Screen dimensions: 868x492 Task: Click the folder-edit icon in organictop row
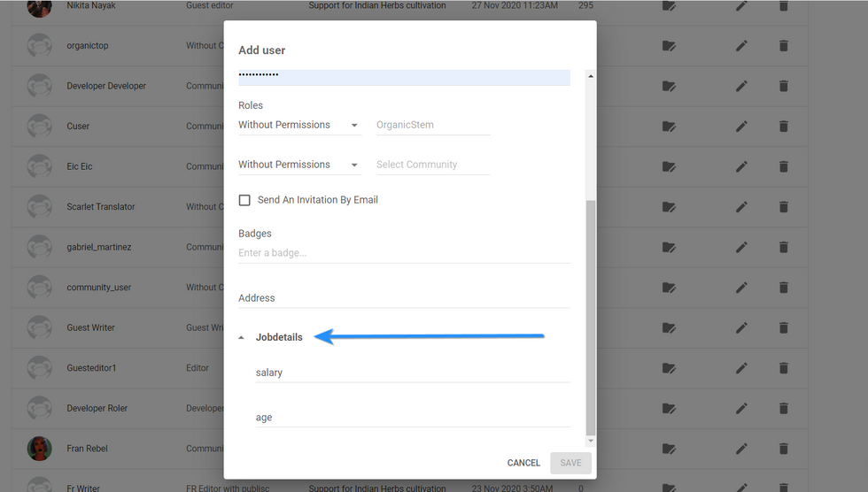pyautogui.click(x=669, y=46)
